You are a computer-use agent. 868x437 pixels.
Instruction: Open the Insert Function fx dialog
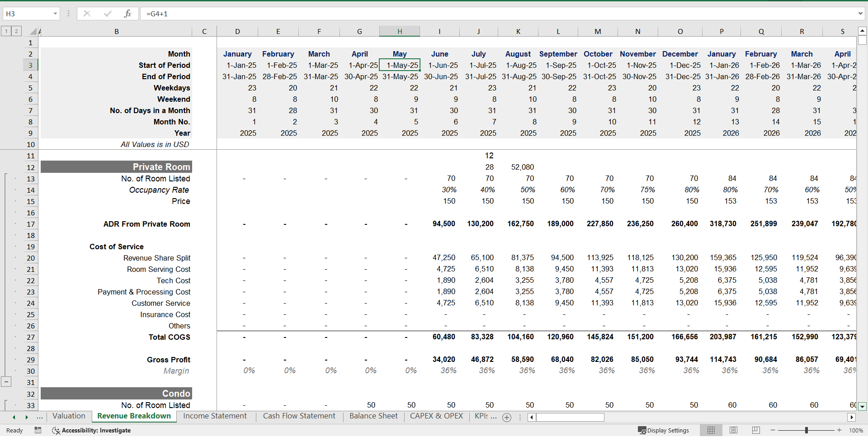[x=127, y=14]
